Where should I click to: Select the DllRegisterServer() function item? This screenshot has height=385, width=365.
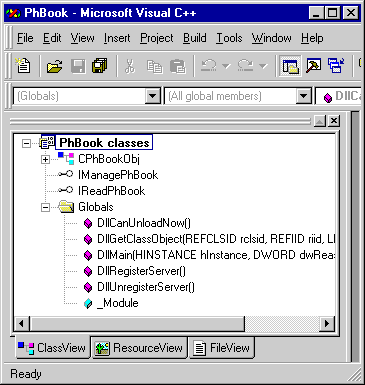point(141,271)
